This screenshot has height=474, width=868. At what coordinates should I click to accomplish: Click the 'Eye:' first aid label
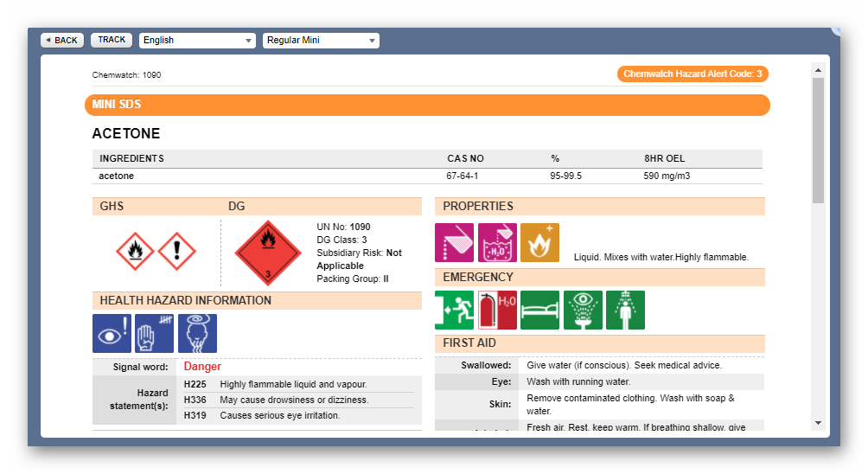[x=501, y=381]
